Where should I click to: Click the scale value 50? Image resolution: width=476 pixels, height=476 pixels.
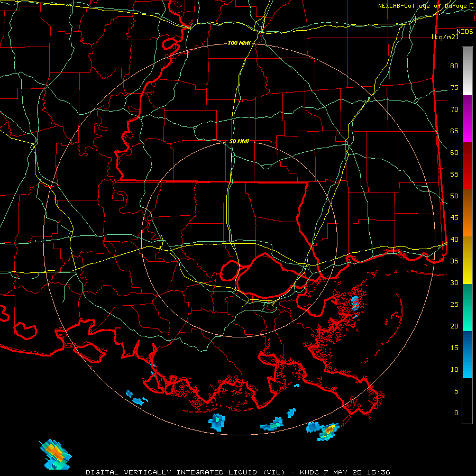pos(454,196)
